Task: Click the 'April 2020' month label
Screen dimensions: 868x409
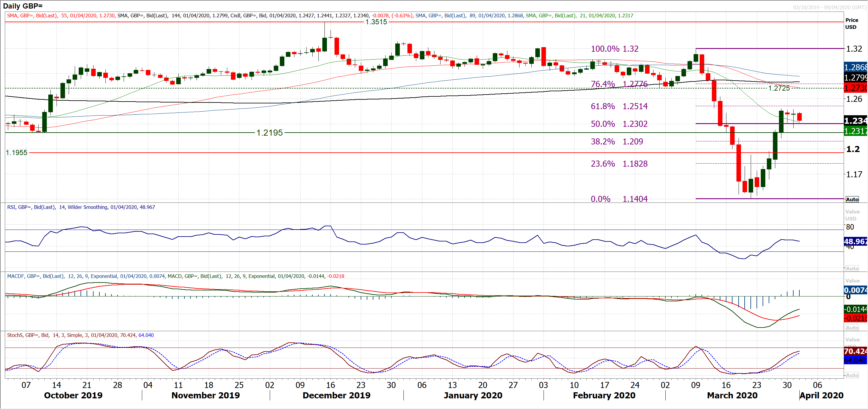Action: (x=822, y=395)
